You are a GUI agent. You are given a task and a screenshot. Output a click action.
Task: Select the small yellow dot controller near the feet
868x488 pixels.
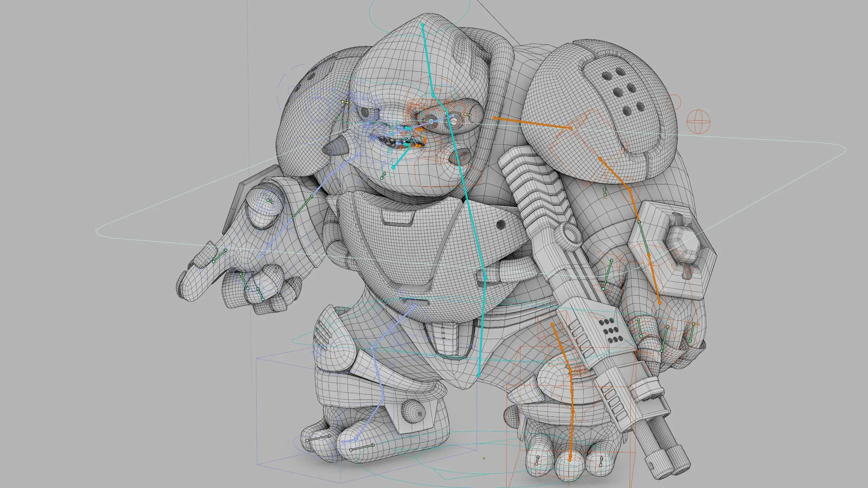tap(484, 458)
